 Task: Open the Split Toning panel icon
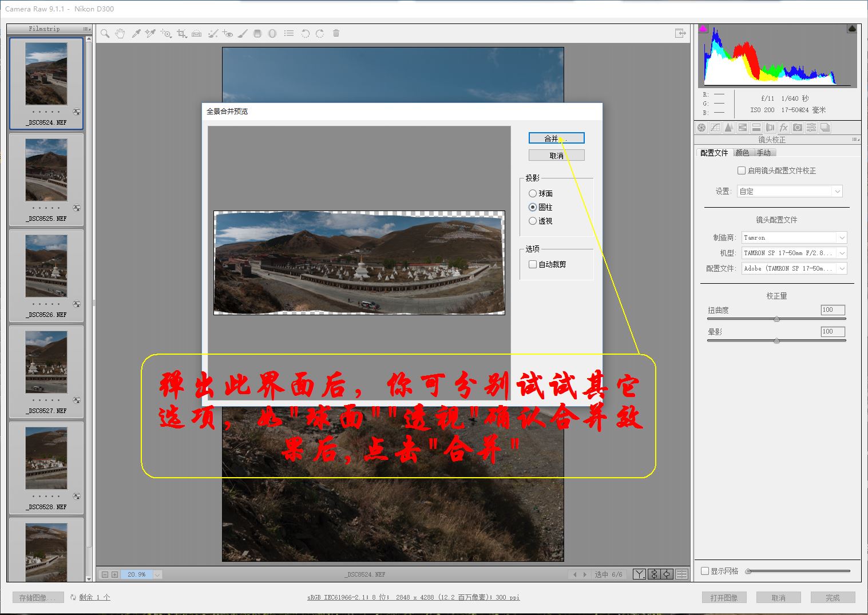pos(756,128)
